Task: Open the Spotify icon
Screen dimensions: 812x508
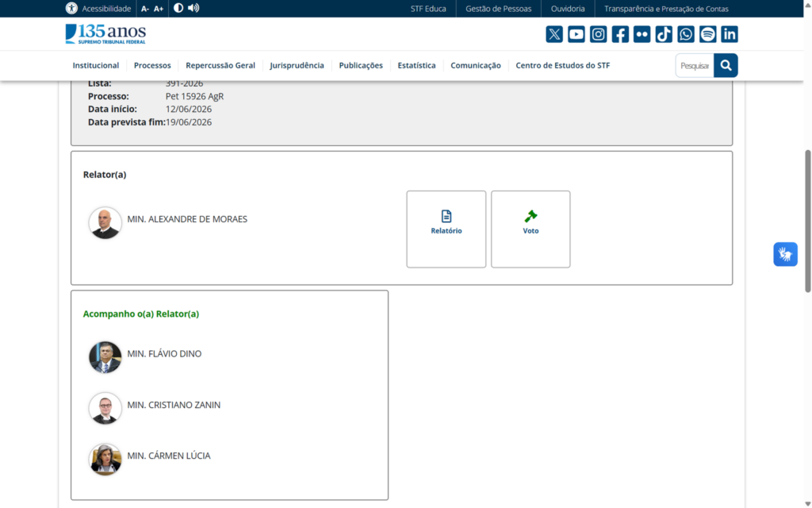Action: click(707, 34)
